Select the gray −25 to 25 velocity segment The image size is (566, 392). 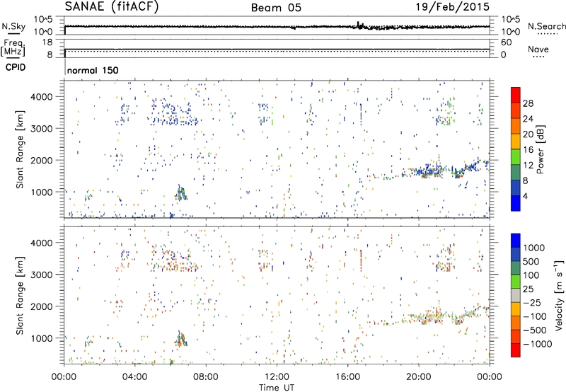[516, 295]
